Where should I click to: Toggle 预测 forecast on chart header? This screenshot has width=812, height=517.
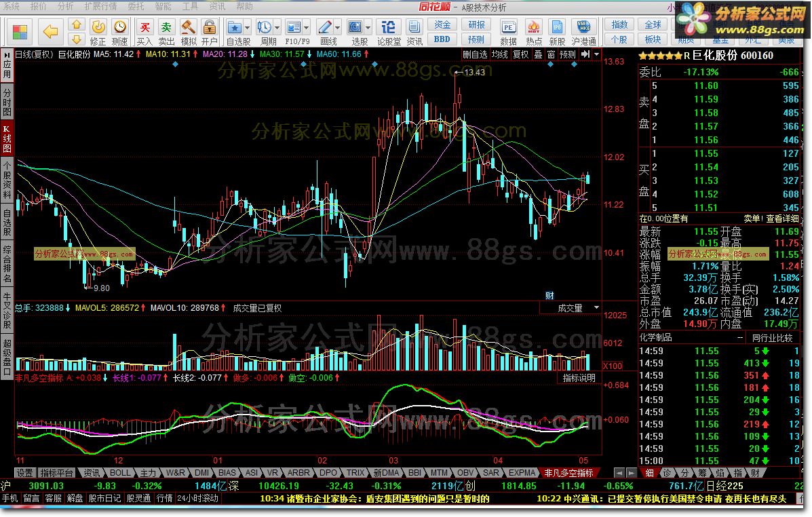568,54
